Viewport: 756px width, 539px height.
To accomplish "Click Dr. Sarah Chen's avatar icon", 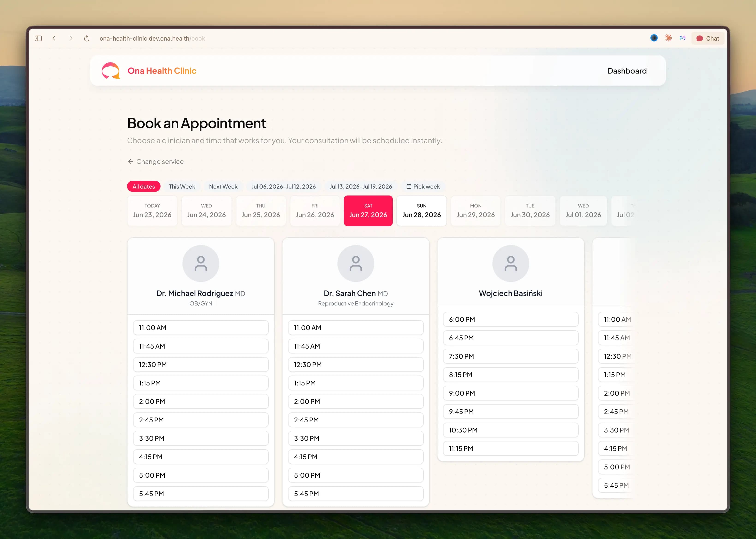I will pyautogui.click(x=356, y=264).
